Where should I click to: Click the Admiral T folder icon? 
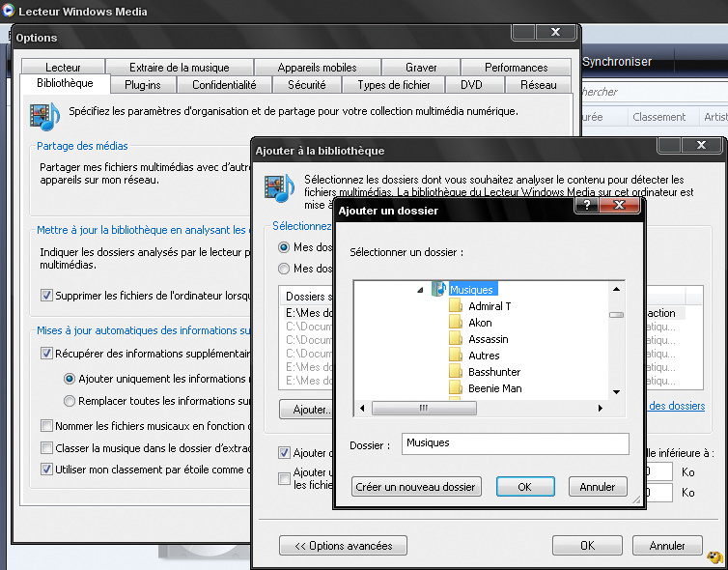[456, 306]
